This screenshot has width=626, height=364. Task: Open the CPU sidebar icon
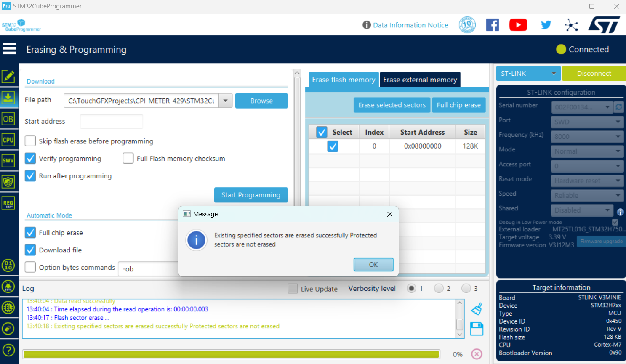pyautogui.click(x=8, y=140)
